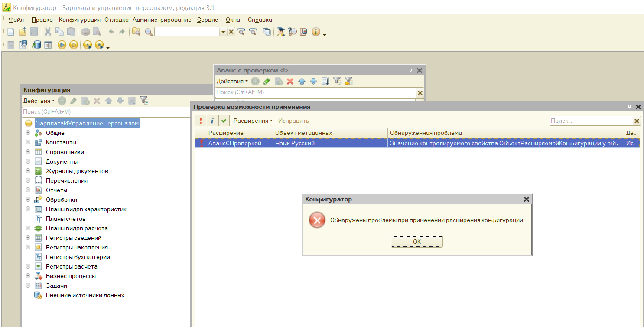Click the Start Debugging play icon
The image size is (644, 331).
[62, 45]
